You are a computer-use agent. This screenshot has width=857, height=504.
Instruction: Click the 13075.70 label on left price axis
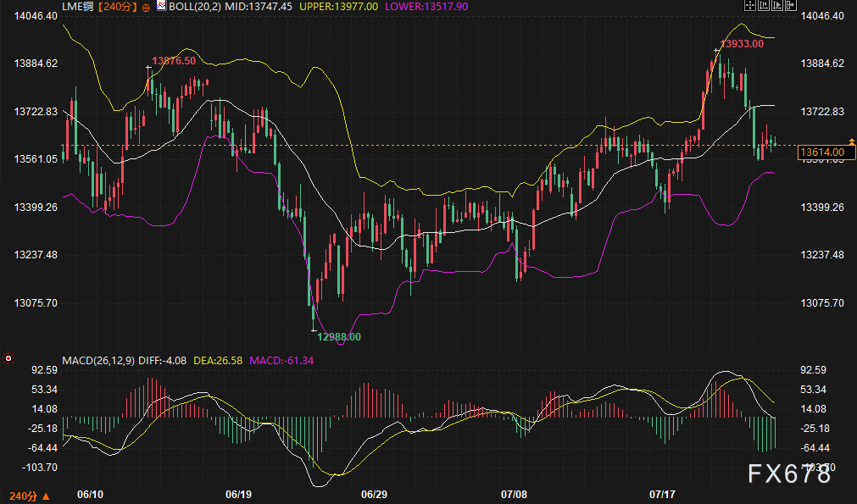(36, 302)
